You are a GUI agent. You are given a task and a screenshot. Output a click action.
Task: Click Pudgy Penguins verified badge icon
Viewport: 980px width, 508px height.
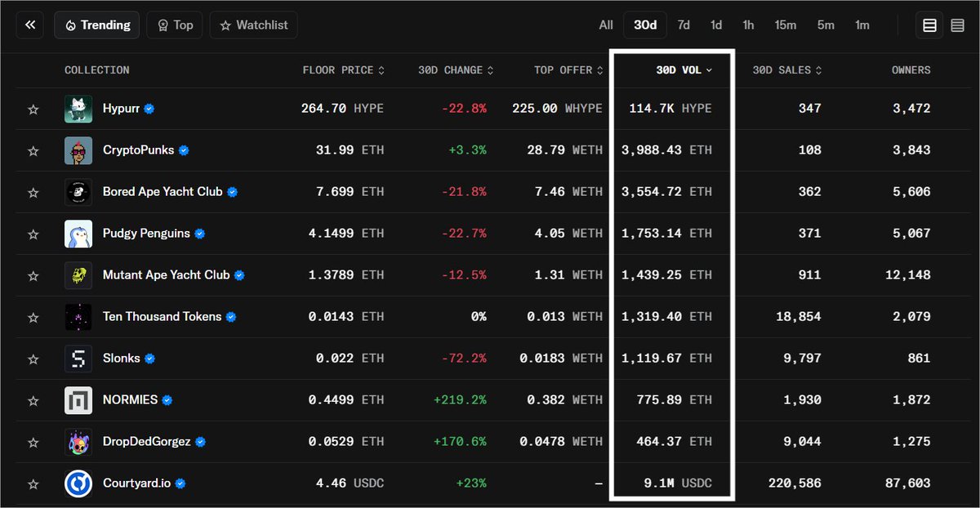pyautogui.click(x=200, y=234)
